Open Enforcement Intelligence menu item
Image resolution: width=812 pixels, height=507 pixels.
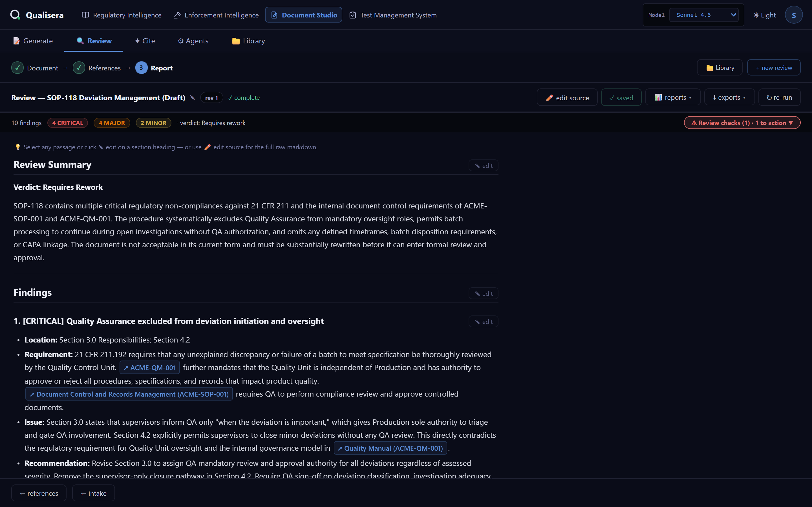216,15
